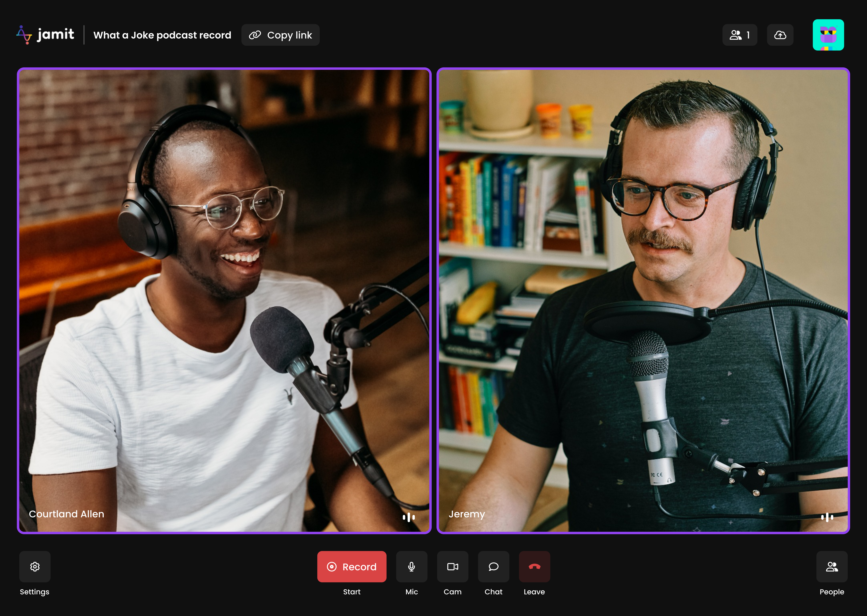Click Jeremy's audio level indicator
Screen dimensions: 867x616
pos(827,517)
